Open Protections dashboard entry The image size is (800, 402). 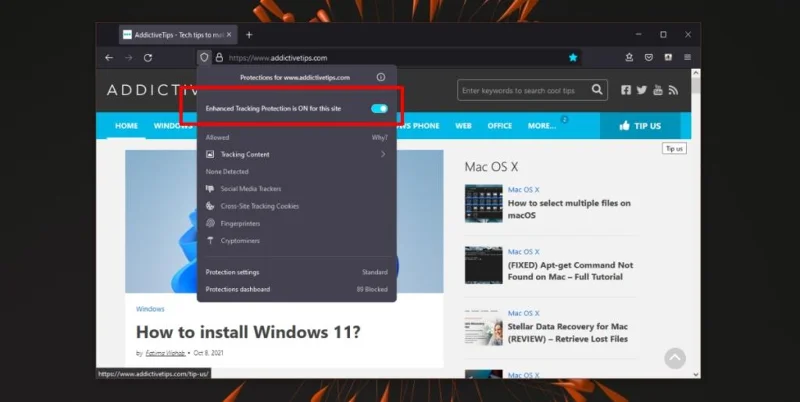pyautogui.click(x=296, y=289)
